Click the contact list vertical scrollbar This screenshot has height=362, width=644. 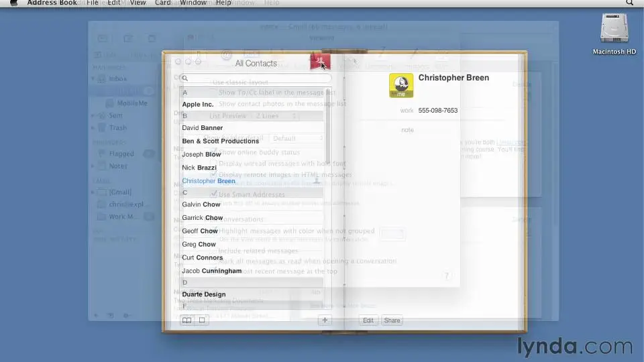pos(328,127)
